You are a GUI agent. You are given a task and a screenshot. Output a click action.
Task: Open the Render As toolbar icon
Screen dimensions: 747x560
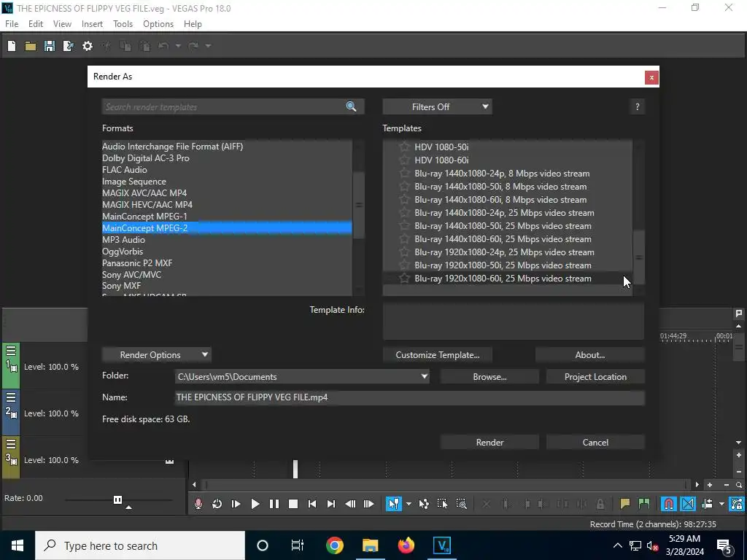pyautogui.click(x=69, y=46)
